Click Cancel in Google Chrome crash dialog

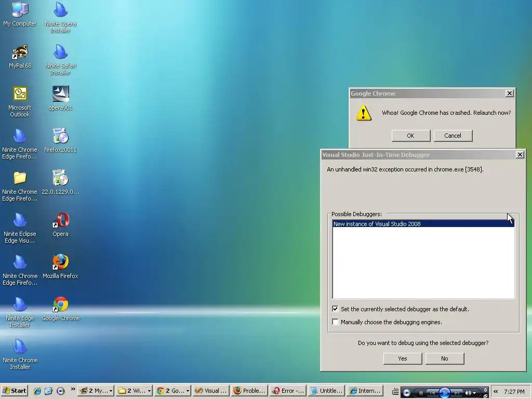coord(453,136)
